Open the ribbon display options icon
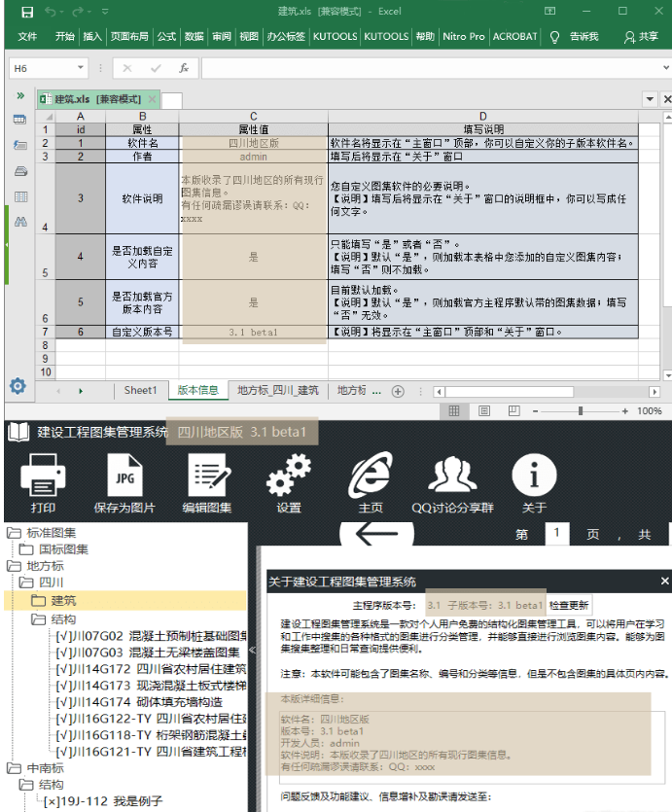The height and width of the screenshot is (812, 672). [549, 11]
